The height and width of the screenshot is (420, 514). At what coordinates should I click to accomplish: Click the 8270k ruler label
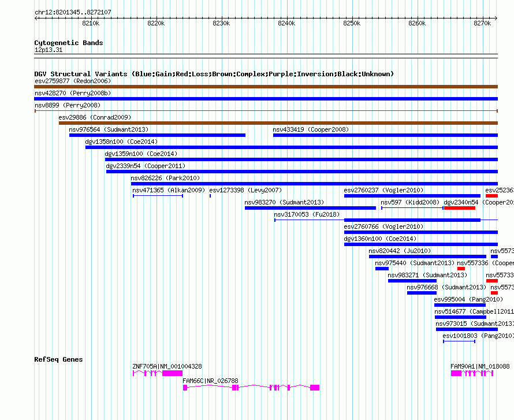click(x=482, y=23)
